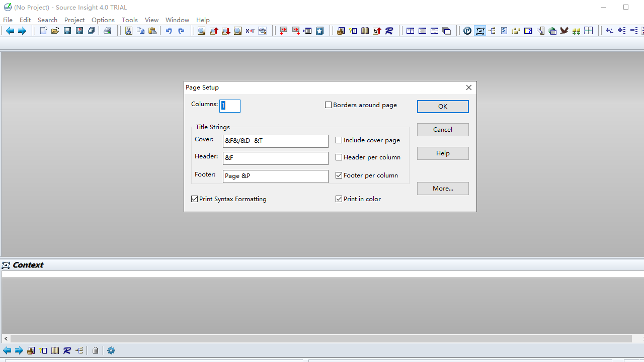This screenshot has width=644, height=362.
Task: Uncheck Print in color
Action: pos(339,199)
